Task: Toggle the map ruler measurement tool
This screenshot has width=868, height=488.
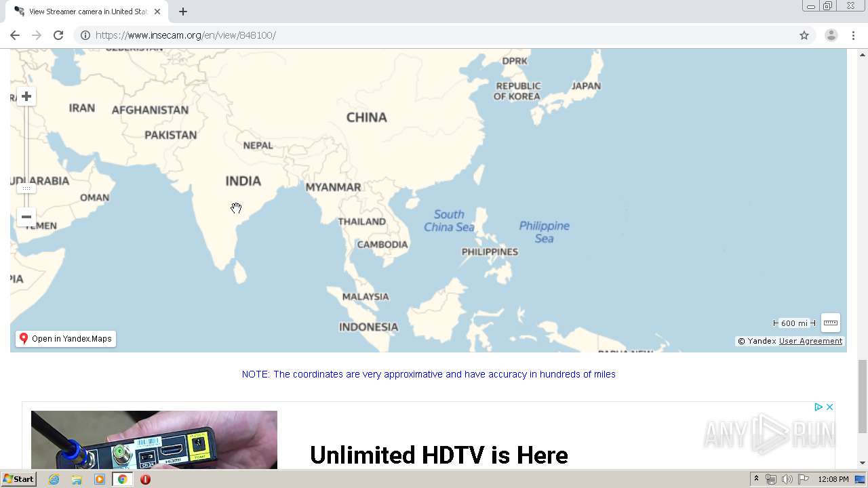Action: tap(831, 323)
